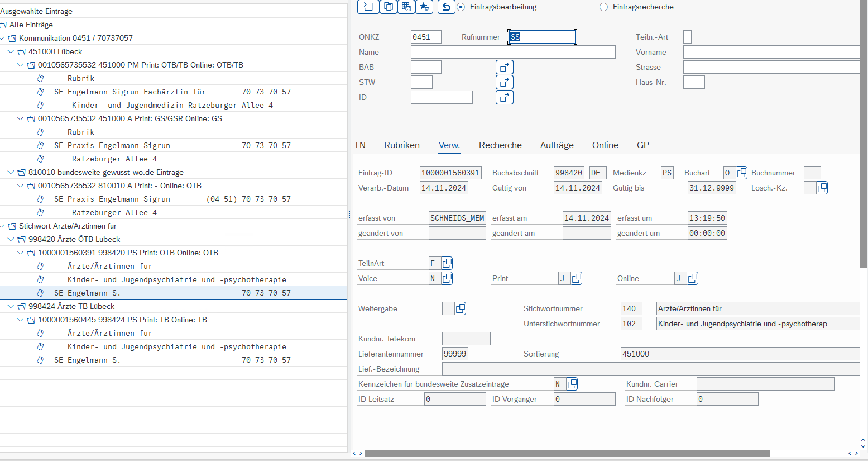
Task: Open value help icon for Lösch.-Kz.
Action: point(822,188)
